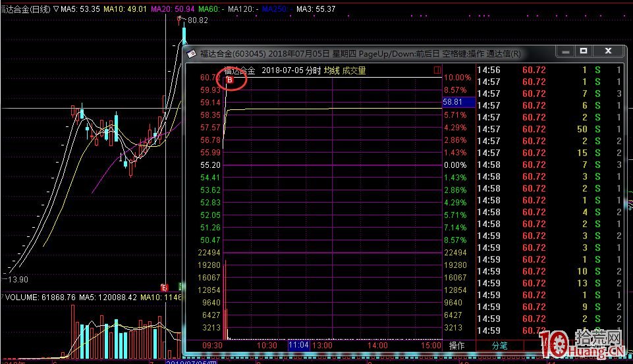Click the camera icon in the popup title bar
The image size is (633, 364).
192,53
